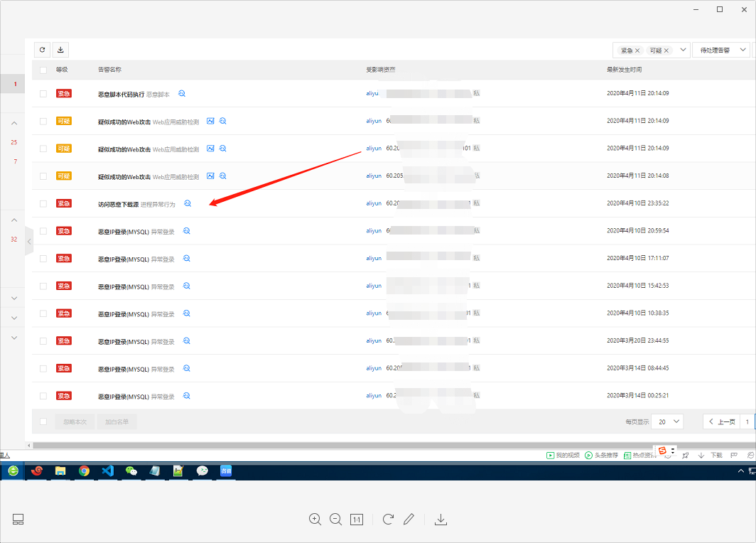Click the 忽略本次 button
756x543 pixels.
(75, 421)
